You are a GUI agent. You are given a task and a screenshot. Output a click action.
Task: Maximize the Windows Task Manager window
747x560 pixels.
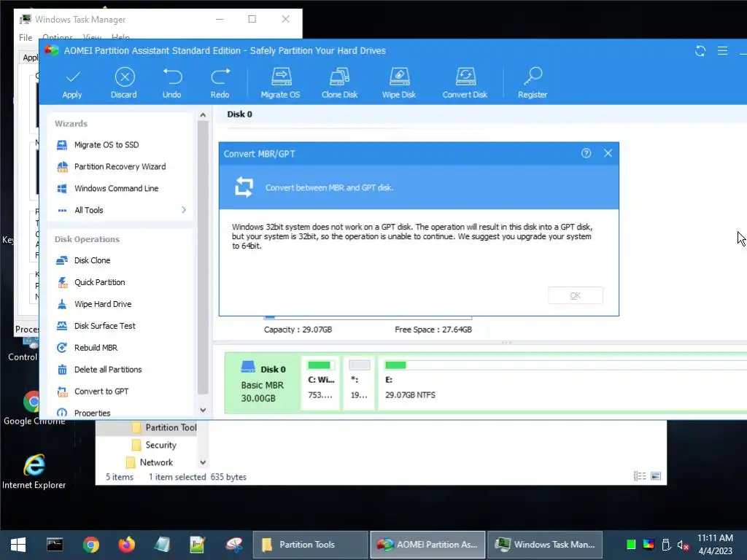tap(252, 19)
